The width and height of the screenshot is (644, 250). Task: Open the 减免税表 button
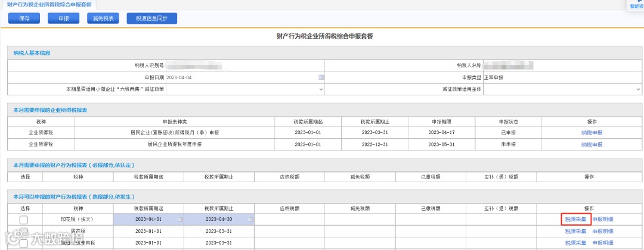click(x=103, y=18)
